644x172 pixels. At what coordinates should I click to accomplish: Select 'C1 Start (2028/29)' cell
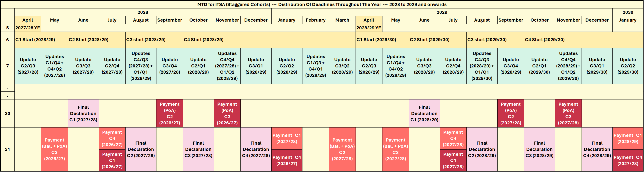[x=41, y=40]
